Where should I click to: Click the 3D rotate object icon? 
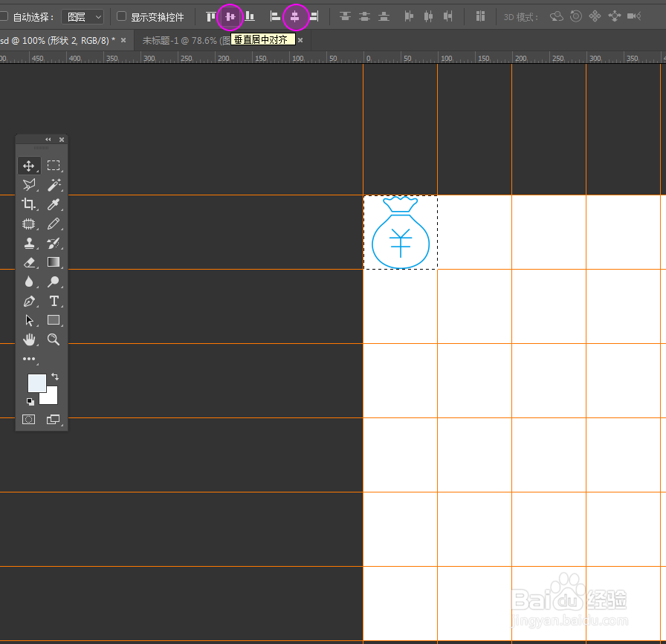(557, 16)
